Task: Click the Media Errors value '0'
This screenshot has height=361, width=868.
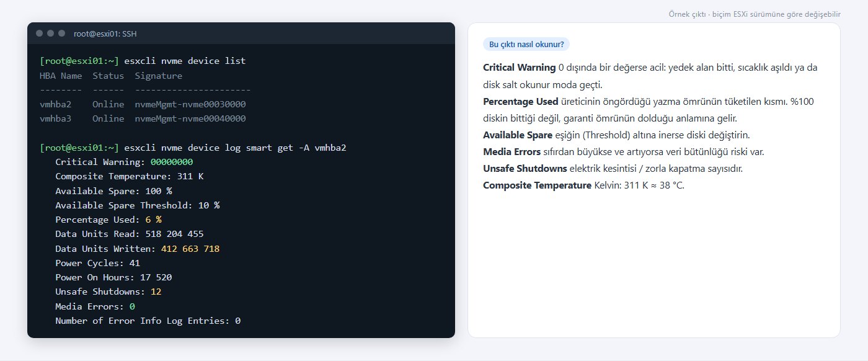Action: coord(132,306)
